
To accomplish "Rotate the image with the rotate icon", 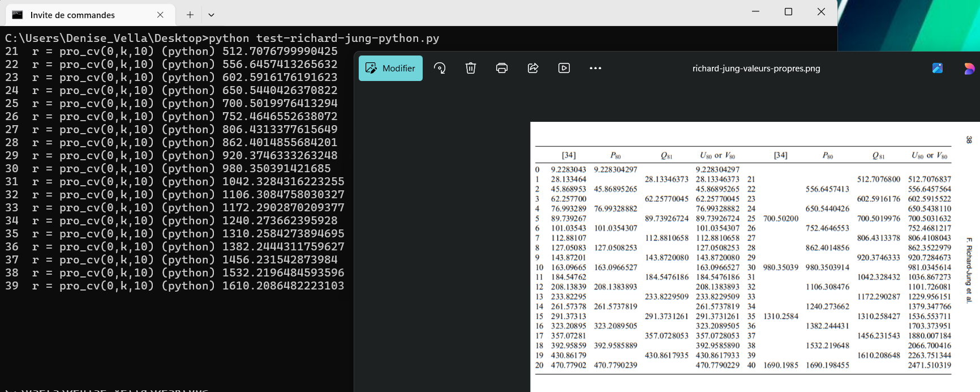I will pos(440,68).
